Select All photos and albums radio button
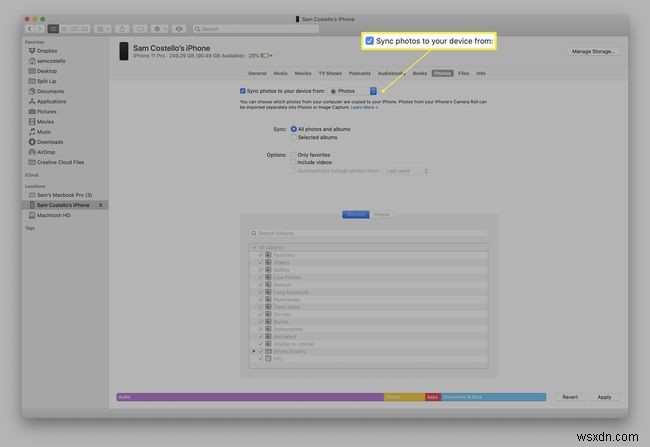The height and width of the screenshot is (447, 650). (x=293, y=129)
